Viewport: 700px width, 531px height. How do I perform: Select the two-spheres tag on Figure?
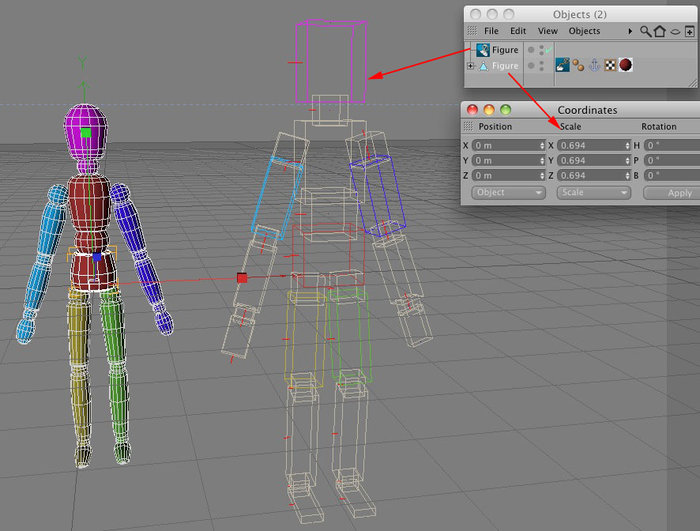click(x=578, y=65)
